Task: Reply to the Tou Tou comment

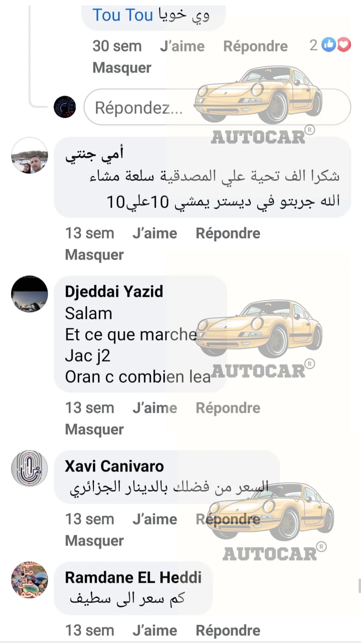Action: (x=255, y=46)
